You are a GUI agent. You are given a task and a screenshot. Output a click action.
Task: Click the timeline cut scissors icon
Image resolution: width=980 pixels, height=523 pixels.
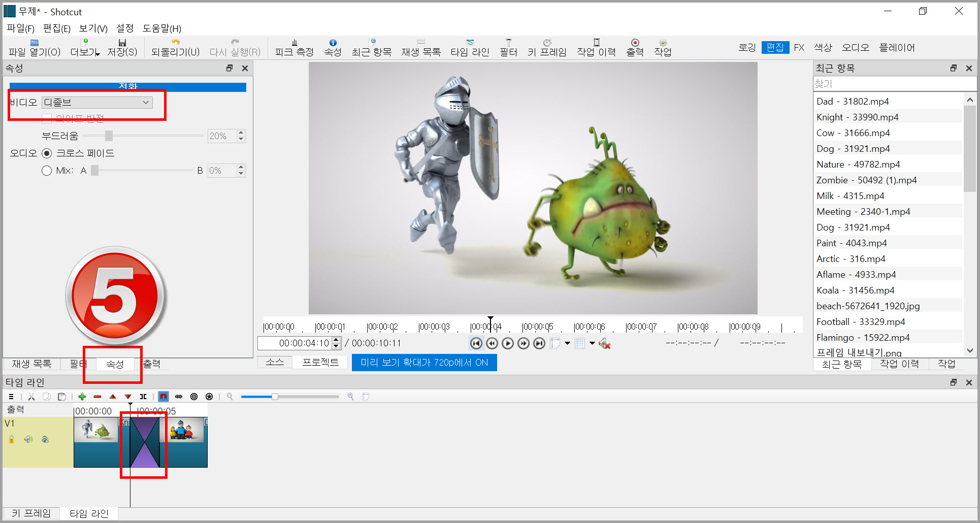coord(31,397)
